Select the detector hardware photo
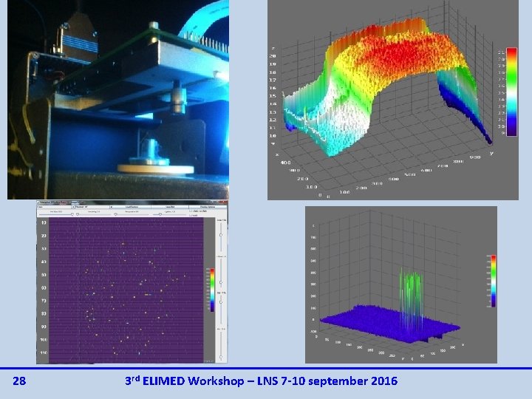This screenshot has height=399, width=532. 118,100
